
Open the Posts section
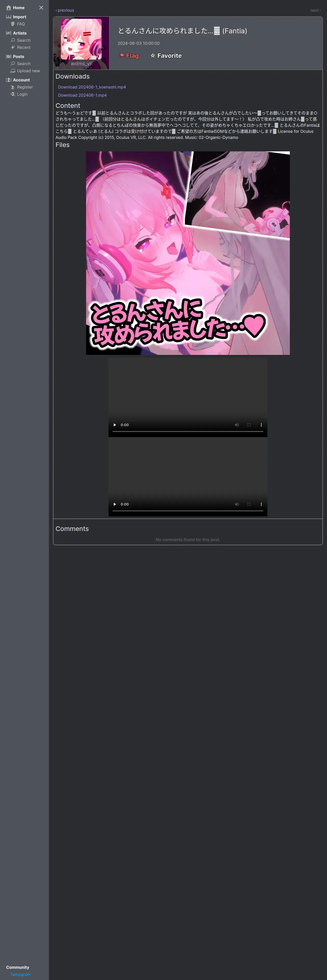[18, 56]
